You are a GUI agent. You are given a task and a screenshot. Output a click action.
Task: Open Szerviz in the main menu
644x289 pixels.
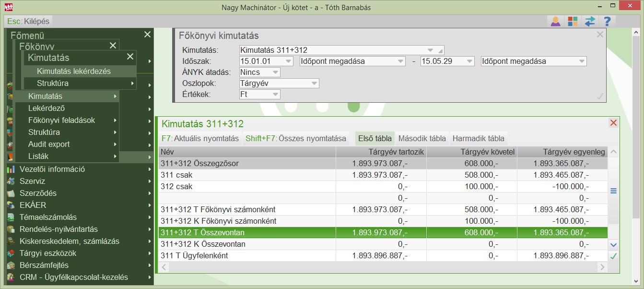[80, 181]
